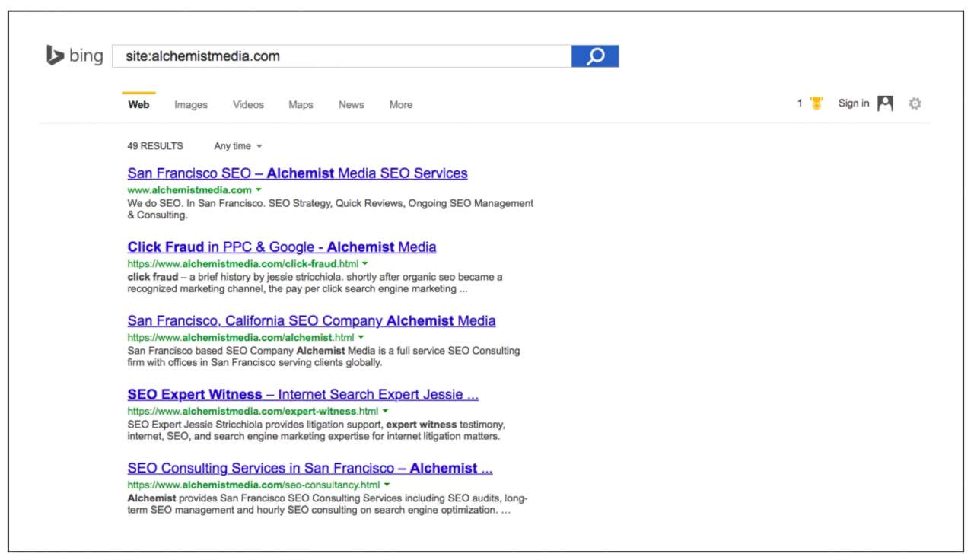
Task: Click the alchemist.html green URL text
Action: [x=240, y=338]
